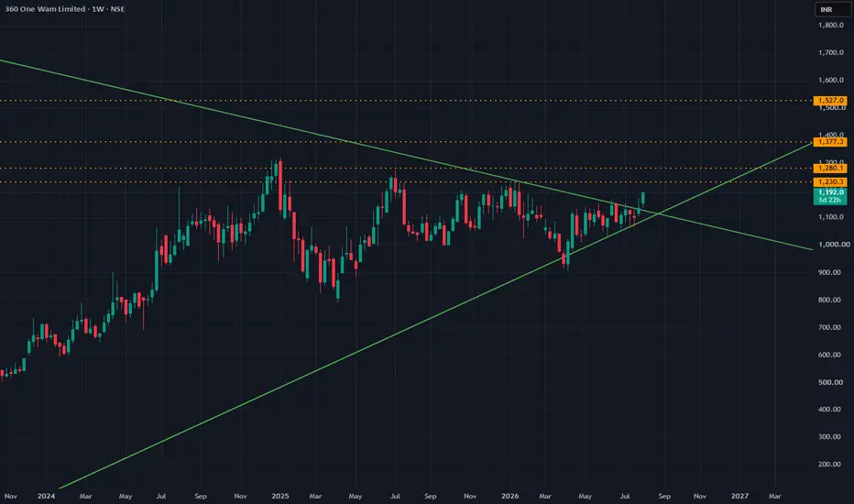Click the 1,000.00 price axis label
The height and width of the screenshot is (504, 854).
click(834, 245)
